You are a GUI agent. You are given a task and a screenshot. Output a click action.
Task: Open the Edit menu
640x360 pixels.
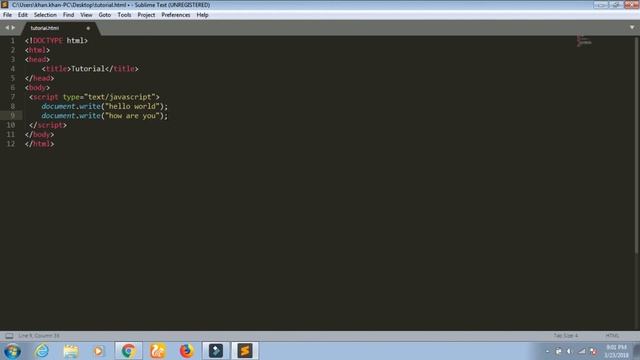22,15
